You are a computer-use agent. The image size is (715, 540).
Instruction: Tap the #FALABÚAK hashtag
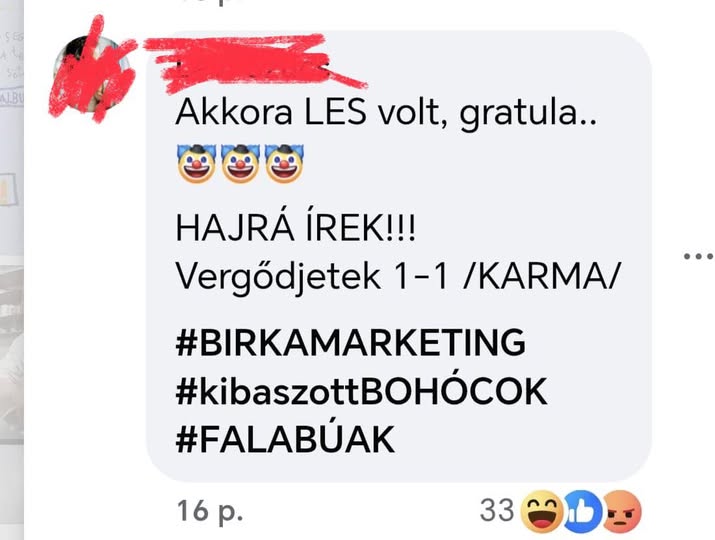pyautogui.click(x=285, y=439)
